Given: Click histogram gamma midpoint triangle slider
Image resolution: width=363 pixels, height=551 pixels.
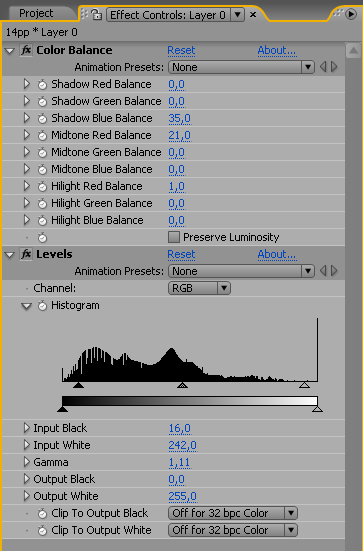Looking at the screenshot, I should click(182, 385).
